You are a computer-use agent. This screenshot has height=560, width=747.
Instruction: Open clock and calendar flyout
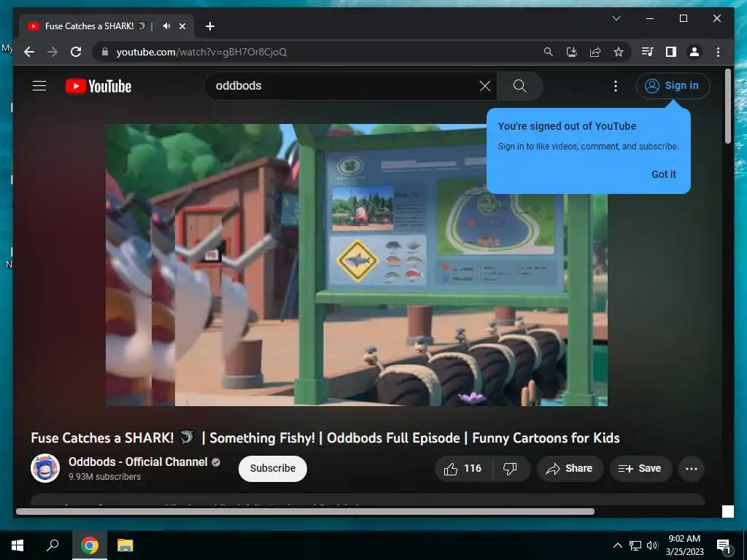pos(684,545)
